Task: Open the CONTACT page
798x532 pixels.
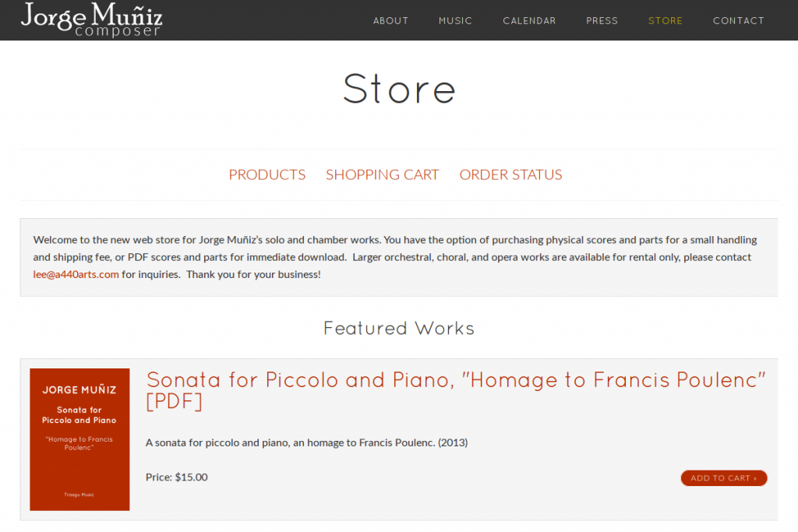Action: tap(738, 21)
